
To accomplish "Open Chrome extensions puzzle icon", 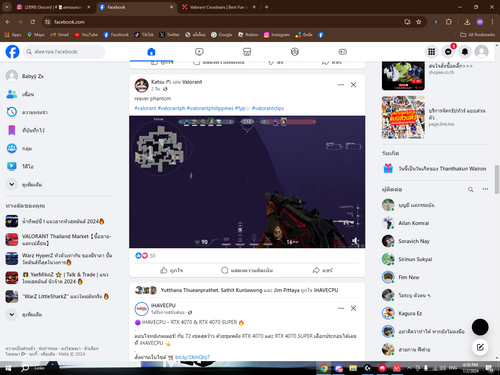I will [449, 22].
